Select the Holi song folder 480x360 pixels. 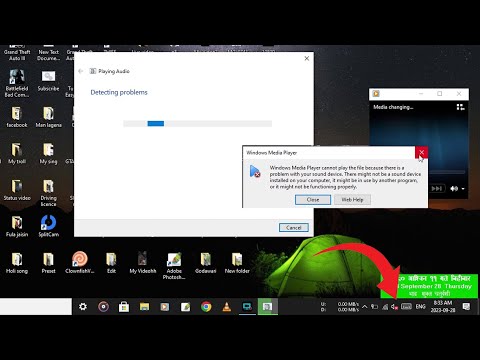pos(17,263)
